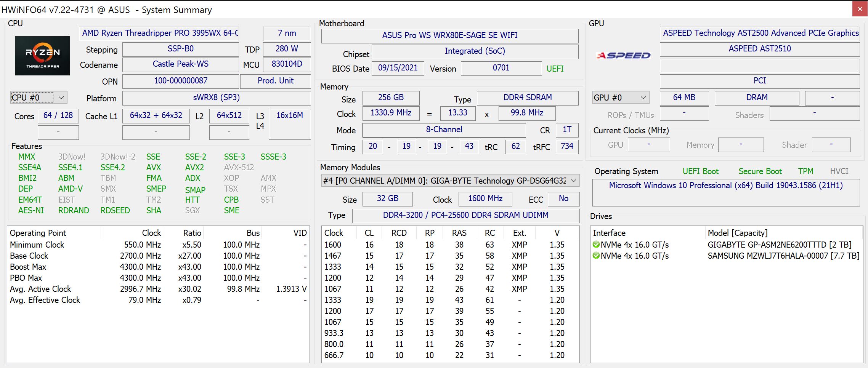Click the TPM status label
This screenshot has width=868, height=368.
(x=806, y=171)
